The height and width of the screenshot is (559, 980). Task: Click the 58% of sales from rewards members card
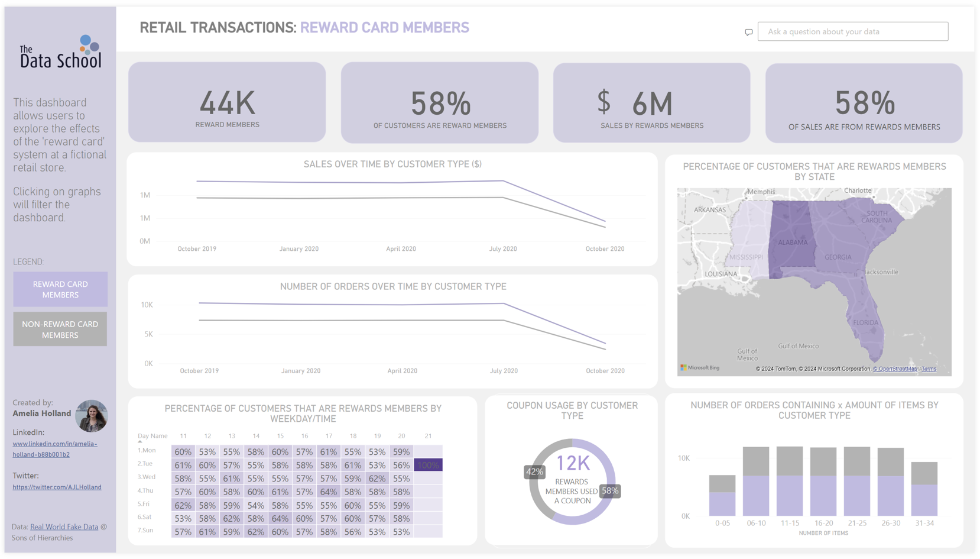click(x=864, y=103)
